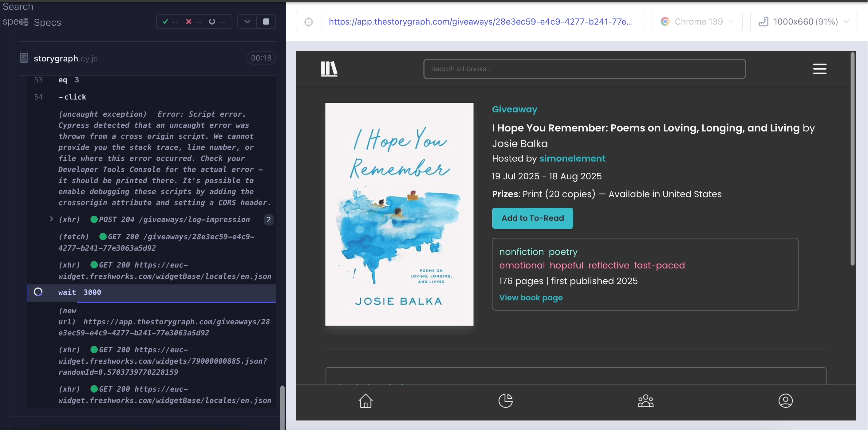Click the app preview page scrollbar
Image resolution: width=868 pixels, height=430 pixels.
pos(852,158)
